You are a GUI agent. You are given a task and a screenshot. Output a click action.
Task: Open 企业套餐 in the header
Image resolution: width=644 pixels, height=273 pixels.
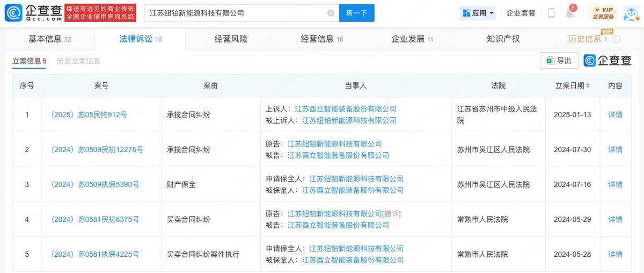click(521, 13)
